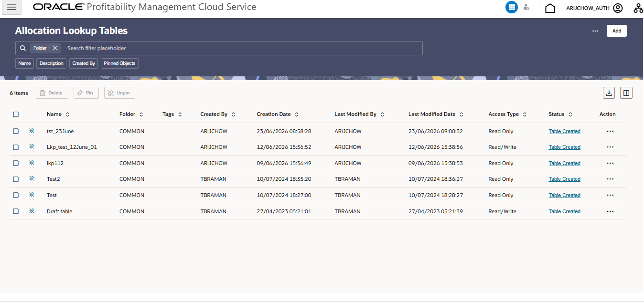Sort by Tags column arrows
Image resolution: width=644 pixels, height=302 pixels.
[x=180, y=115]
